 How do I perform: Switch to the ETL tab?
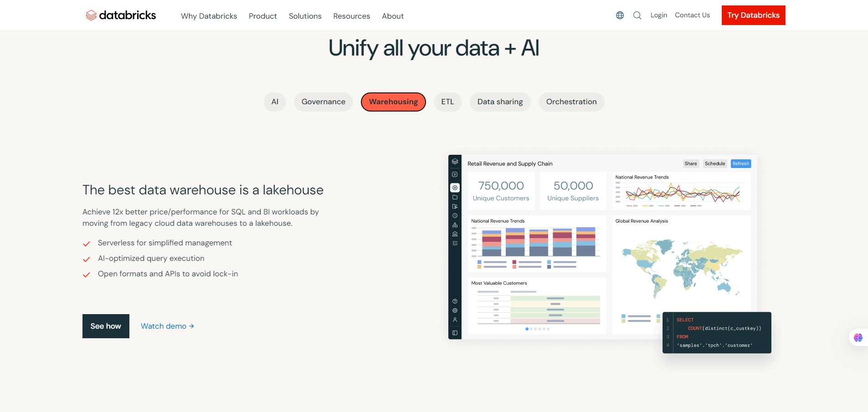[x=447, y=102]
